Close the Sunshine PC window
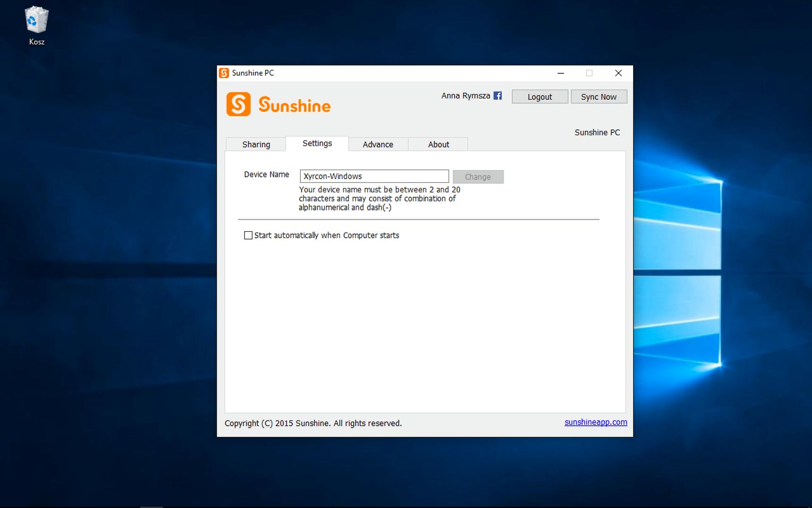The height and width of the screenshot is (508, 812). 618,73
